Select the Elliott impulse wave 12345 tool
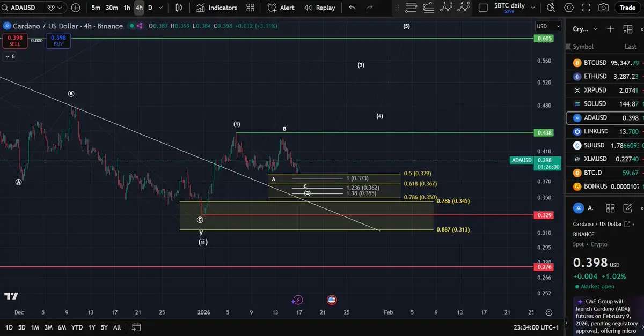This screenshot has height=336, width=644. click(x=446, y=8)
